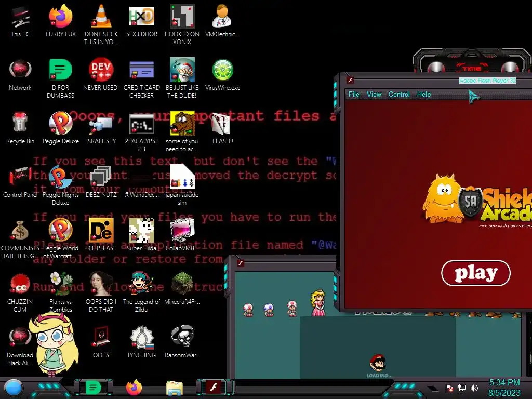This screenshot has width=532, height=399.
Task: Launch the D FOR DUMBASS icon
Action: click(x=60, y=70)
